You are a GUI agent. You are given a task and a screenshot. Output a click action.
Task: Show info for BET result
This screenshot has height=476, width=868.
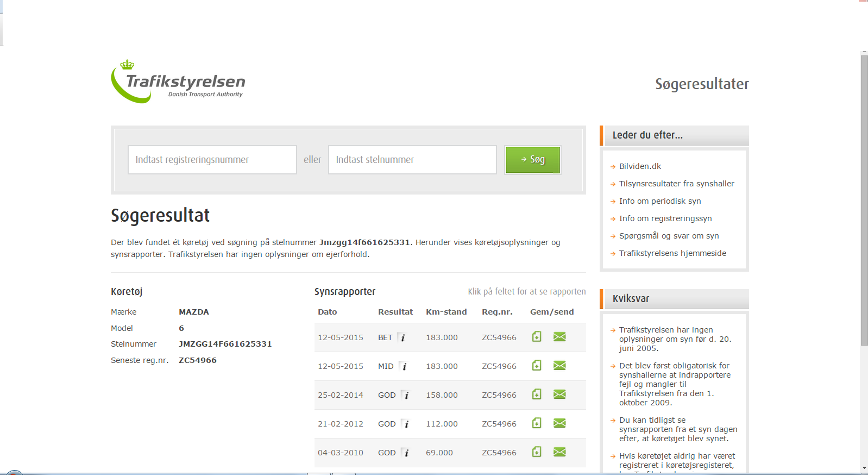click(x=402, y=337)
